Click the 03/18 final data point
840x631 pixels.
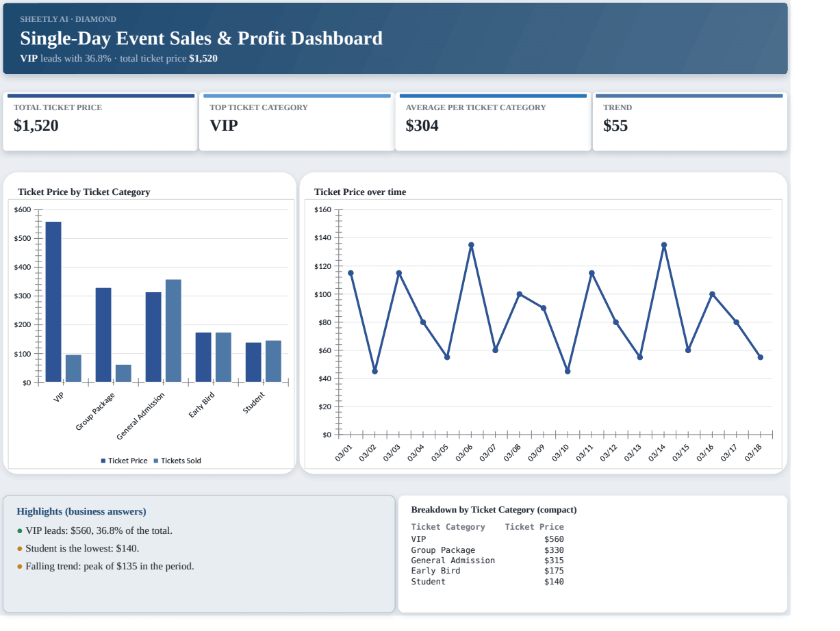pyautogui.click(x=760, y=357)
